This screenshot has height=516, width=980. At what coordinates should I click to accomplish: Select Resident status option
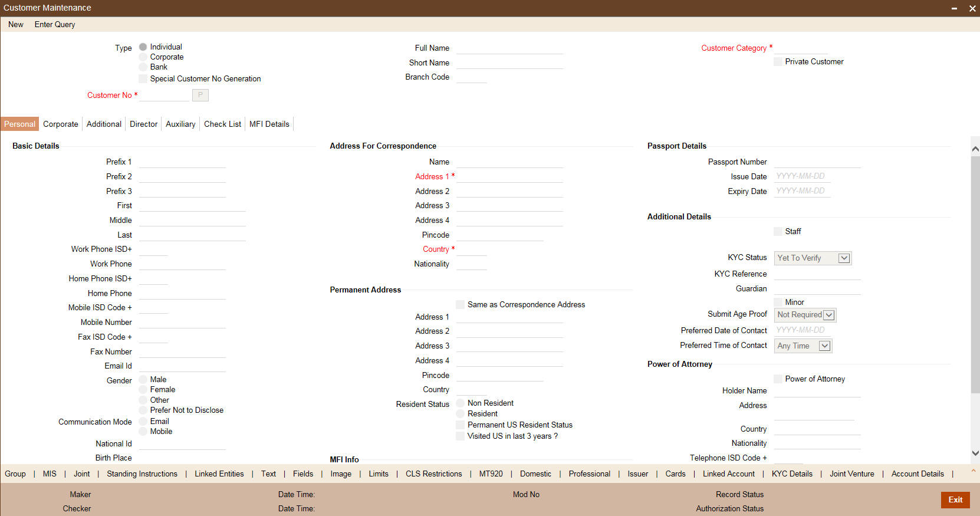(460, 413)
